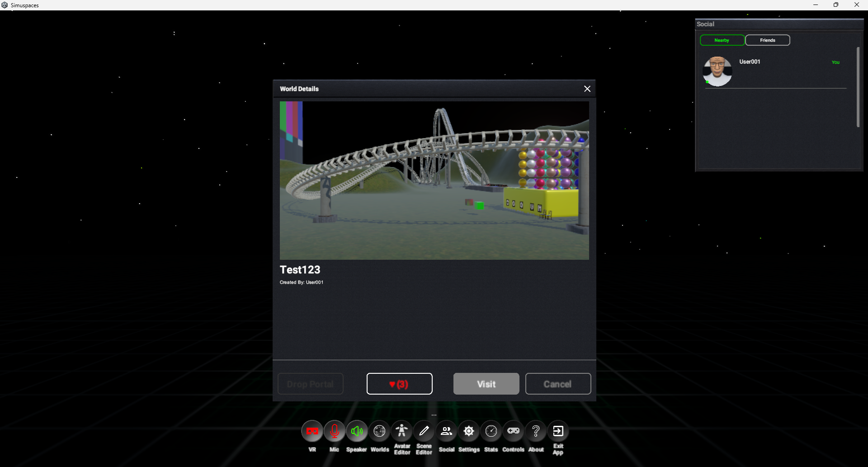Like the world with heart button

(x=399, y=384)
